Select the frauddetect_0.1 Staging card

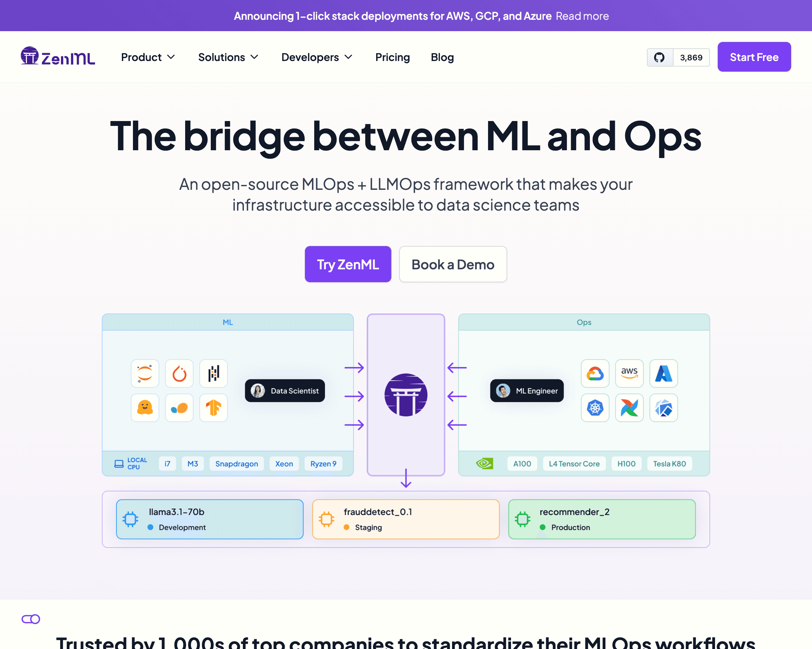coord(406,519)
